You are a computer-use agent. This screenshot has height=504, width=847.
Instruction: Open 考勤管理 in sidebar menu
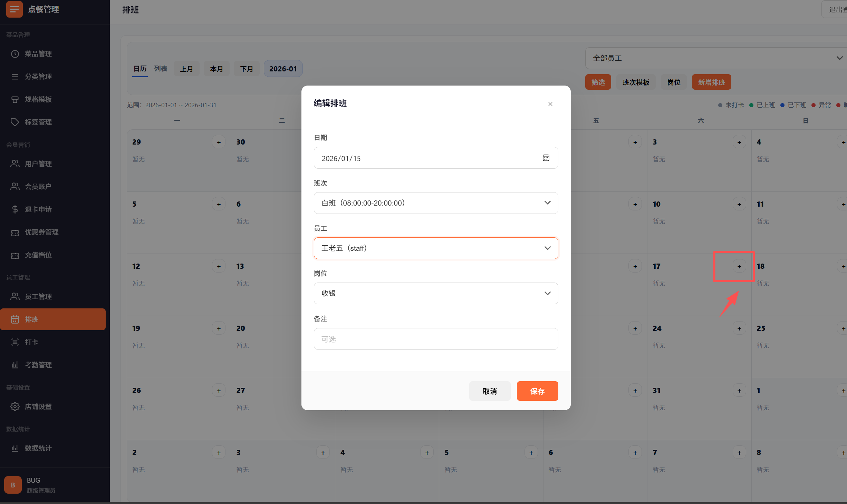(x=38, y=365)
